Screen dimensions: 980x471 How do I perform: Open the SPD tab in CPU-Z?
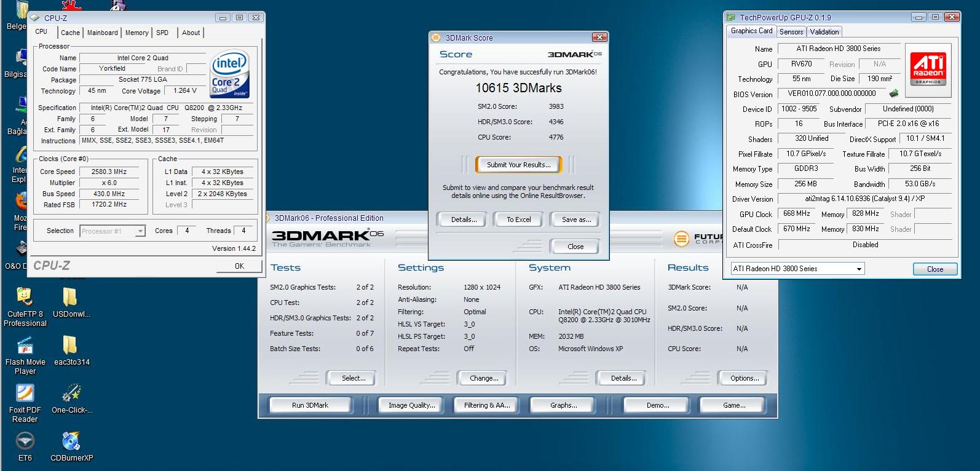162,33
